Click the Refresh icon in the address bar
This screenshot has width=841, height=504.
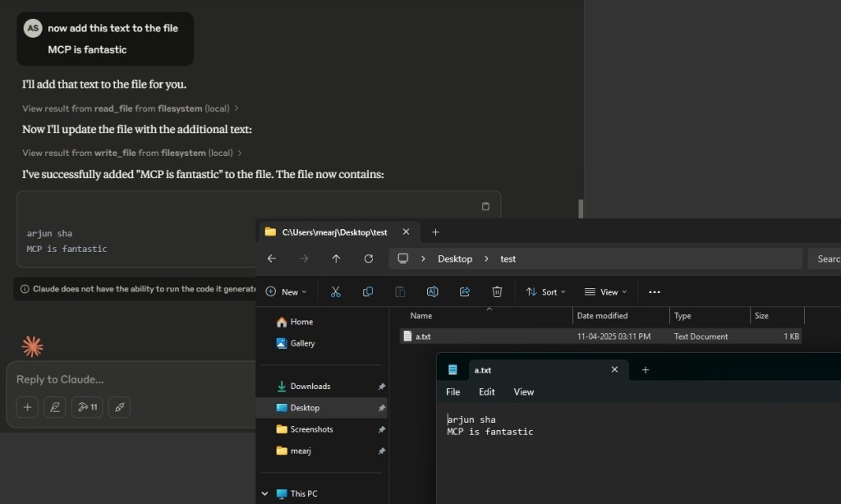pyautogui.click(x=368, y=259)
